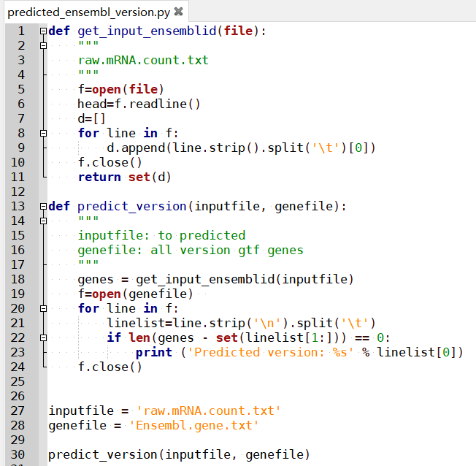
Task: Click 'f.close()' on line 24
Action: point(110,367)
